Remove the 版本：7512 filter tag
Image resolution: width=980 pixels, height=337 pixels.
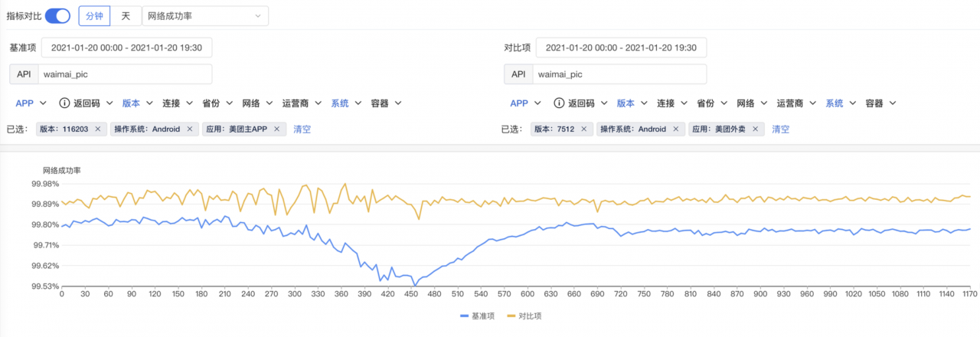click(583, 129)
